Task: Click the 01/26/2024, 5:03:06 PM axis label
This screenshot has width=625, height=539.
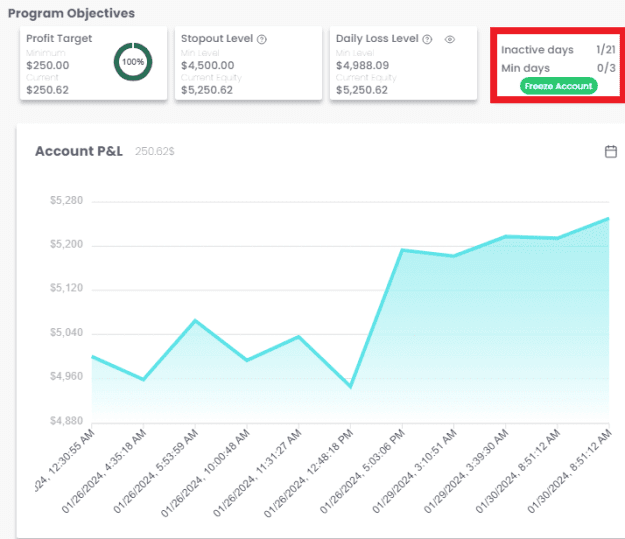Action: click(x=363, y=471)
